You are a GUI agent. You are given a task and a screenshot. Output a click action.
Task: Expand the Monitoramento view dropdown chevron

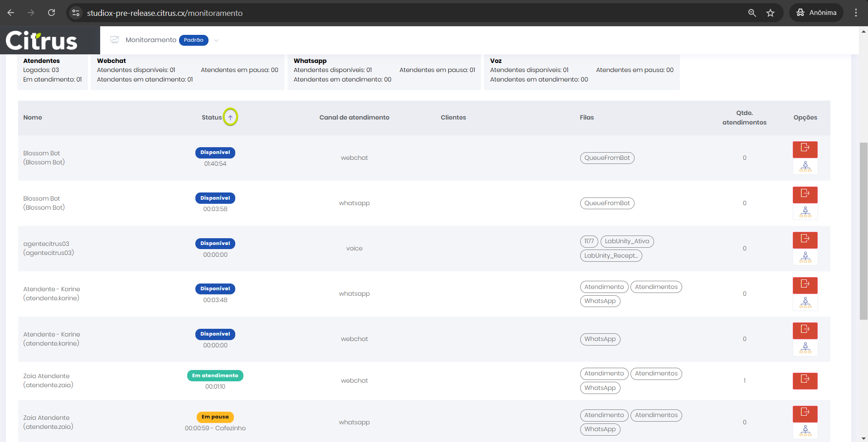tap(216, 40)
